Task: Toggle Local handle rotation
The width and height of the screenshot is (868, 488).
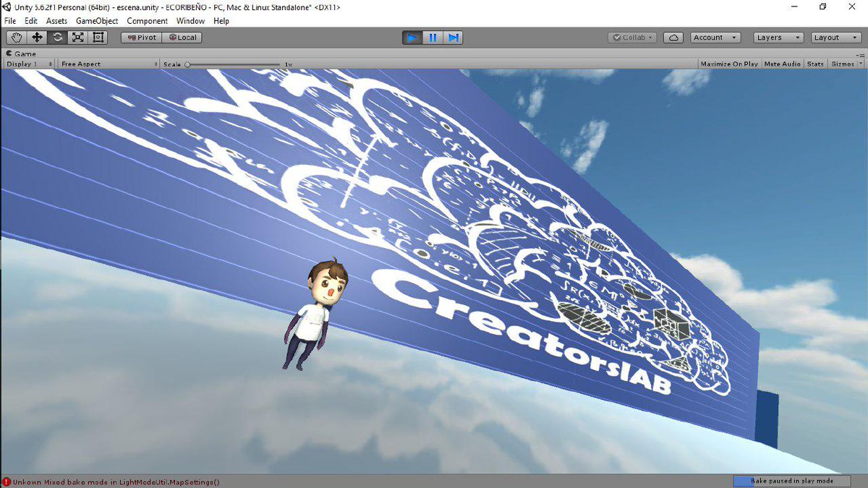Action: pos(182,38)
